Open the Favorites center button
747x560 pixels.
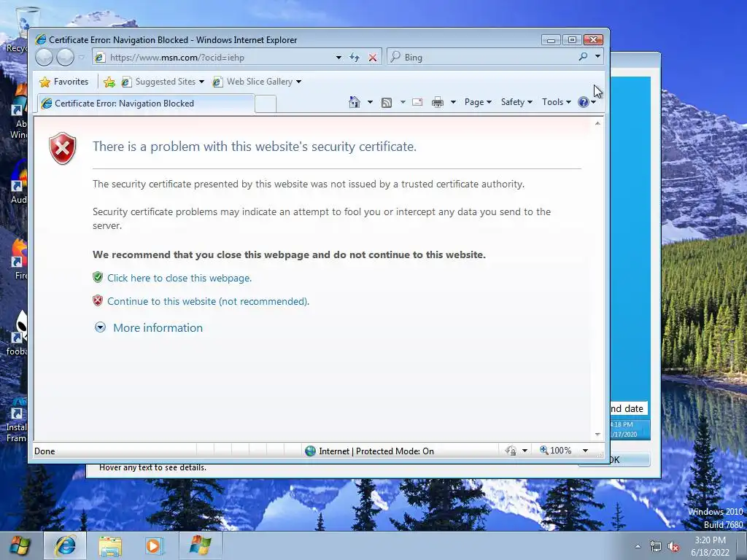(x=64, y=82)
